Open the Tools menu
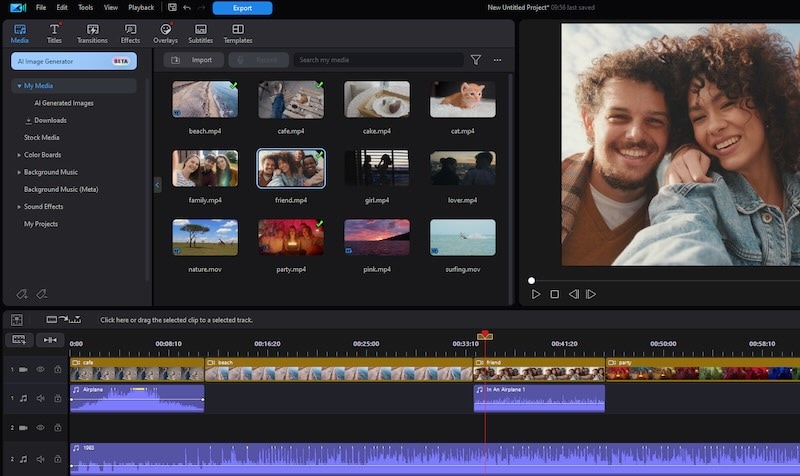Screen dimensions: 800x476 (x=85, y=8)
